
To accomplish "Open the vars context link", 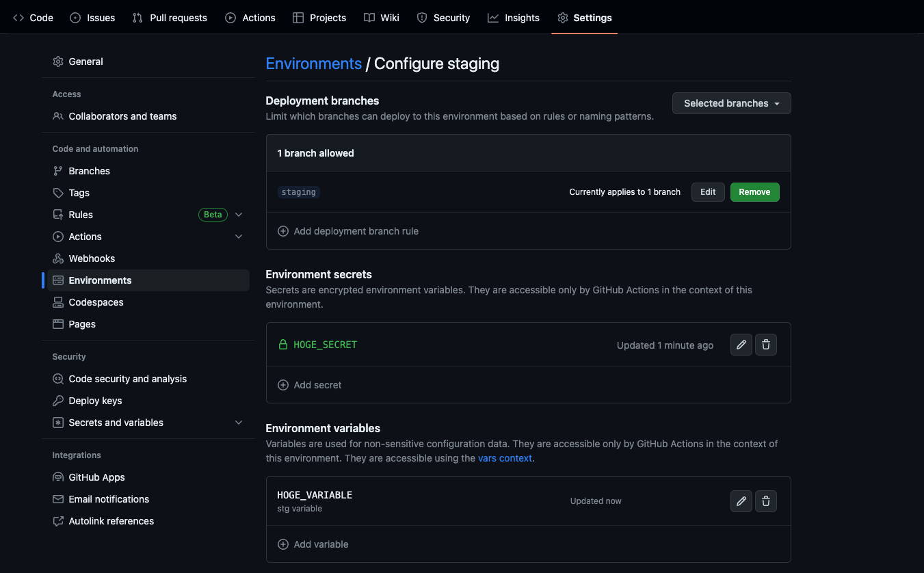I will tap(505, 457).
